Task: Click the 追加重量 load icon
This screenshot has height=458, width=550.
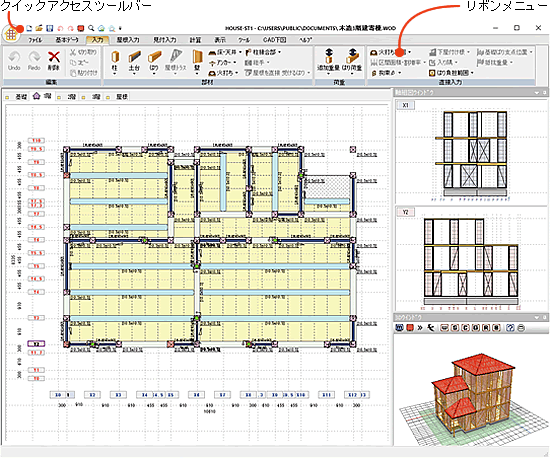Action: [328, 60]
